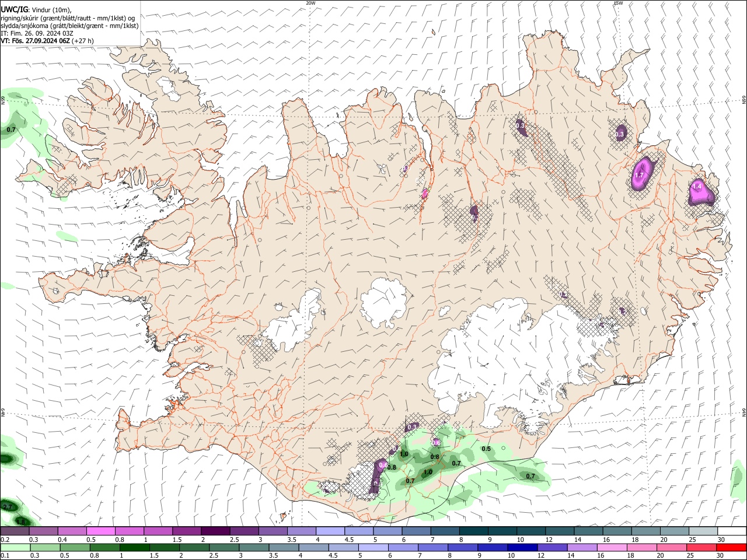Click the '0.1' label under the rain legend
Viewport: 747px width, 560px height.
tap(5, 555)
